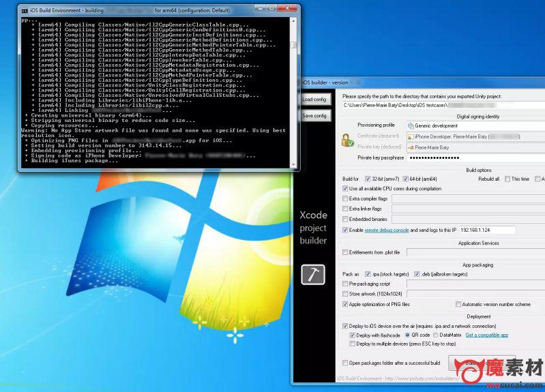Screen dimensions: 545x392
Task: Click the console scrollbar down arrow
Action: (294, 165)
